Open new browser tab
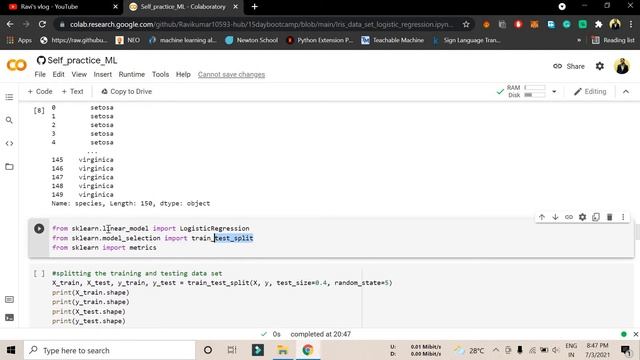Screen dimensions: 640x360 [x=255, y=7]
